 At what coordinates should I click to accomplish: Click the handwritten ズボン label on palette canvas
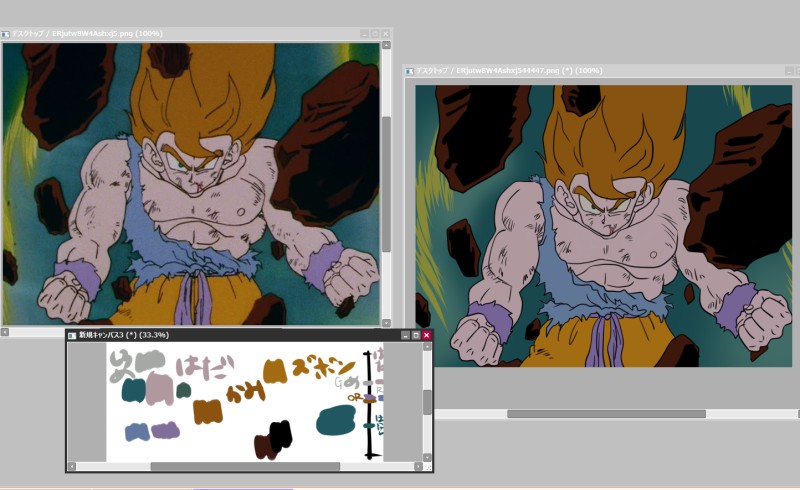(x=323, y=368)
